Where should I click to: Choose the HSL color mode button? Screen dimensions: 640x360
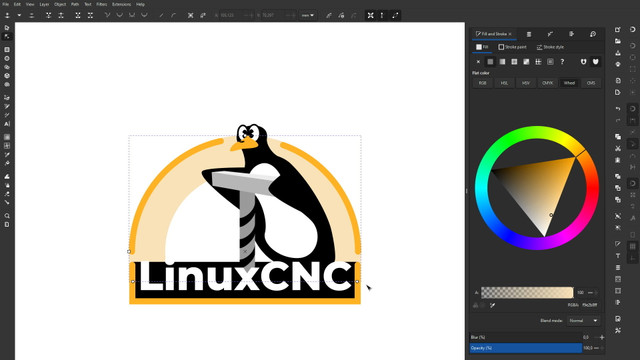point(504,83)
